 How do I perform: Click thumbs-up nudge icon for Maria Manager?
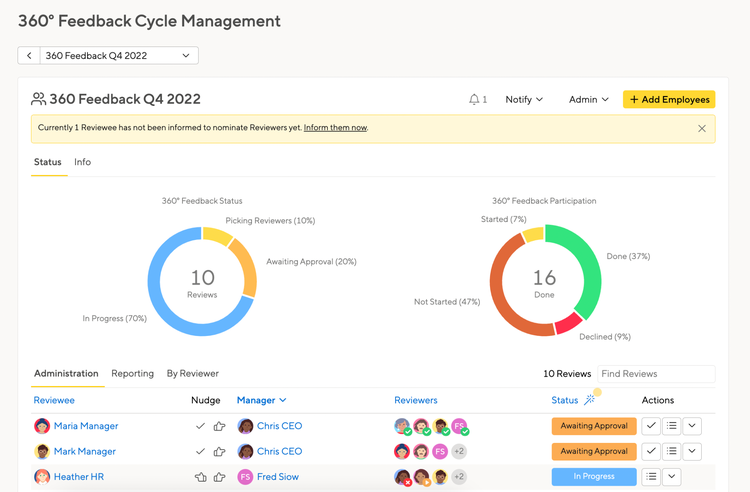tap(220, 426)
